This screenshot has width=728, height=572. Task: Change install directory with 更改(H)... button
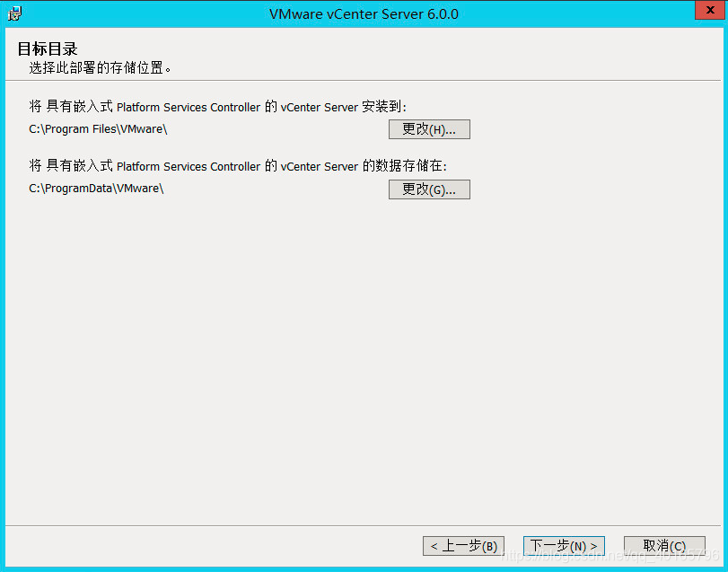[429, 129]
